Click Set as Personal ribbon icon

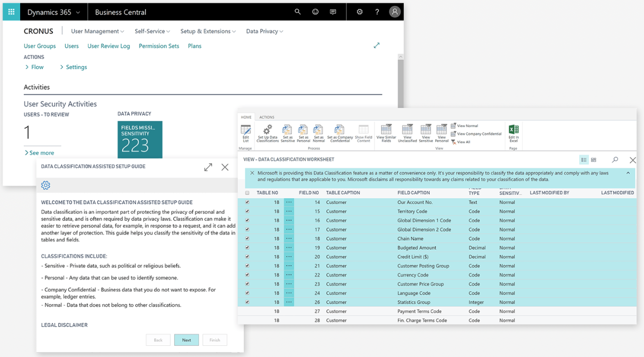(303, 133)
